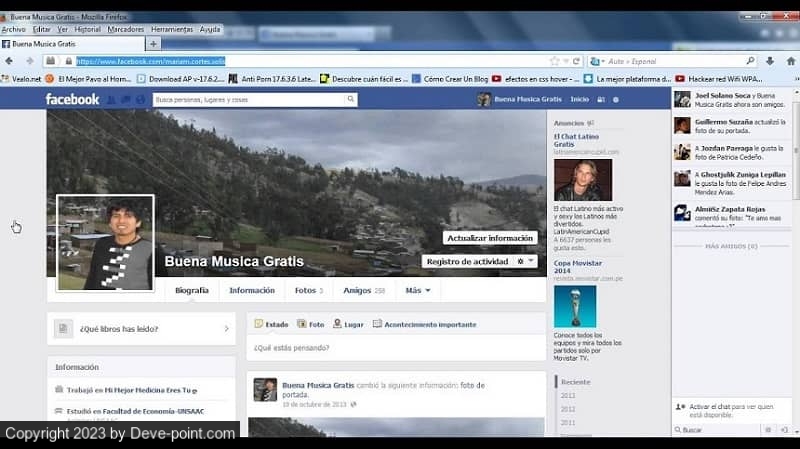This screenshot has width=800, height=449.
Task: Open the Archivo menu
Action: 14,30
